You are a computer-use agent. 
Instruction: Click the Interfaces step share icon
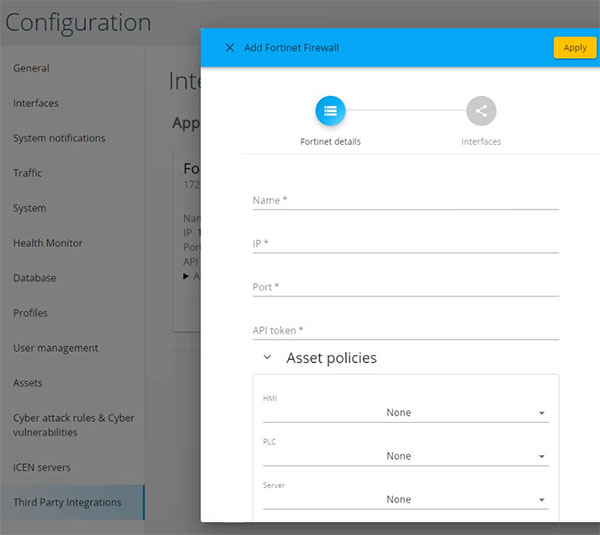click(x=481, y=111)
